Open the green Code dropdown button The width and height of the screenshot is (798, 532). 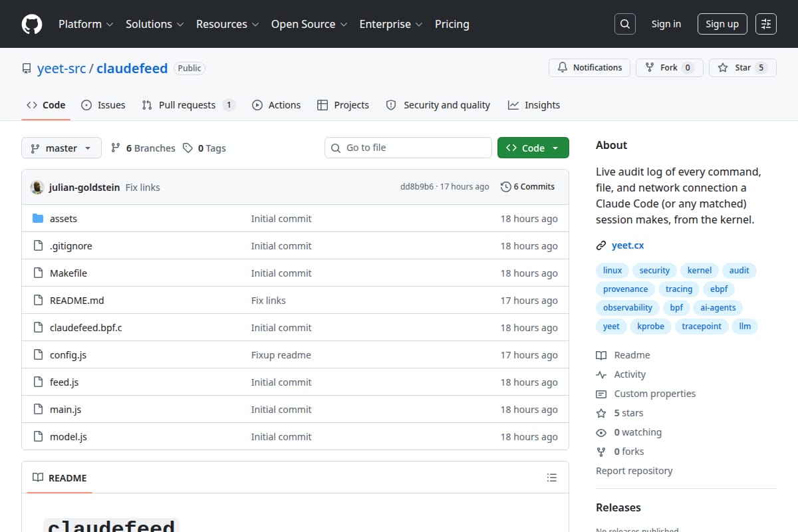coord(533,148)
